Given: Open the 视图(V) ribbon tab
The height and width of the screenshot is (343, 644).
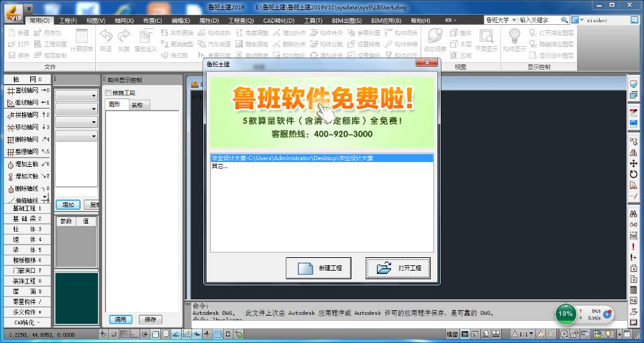Looking at the screenshot, I should (x=96, y=21).
